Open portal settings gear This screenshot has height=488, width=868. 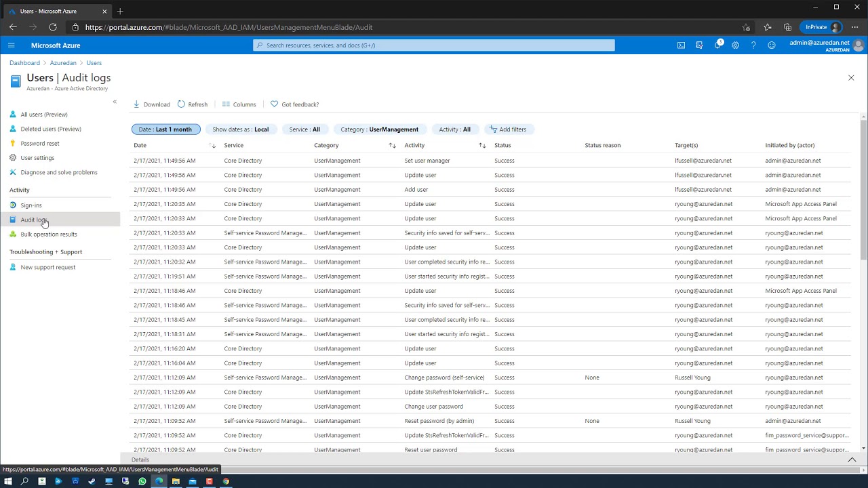(x=735, y=45)
